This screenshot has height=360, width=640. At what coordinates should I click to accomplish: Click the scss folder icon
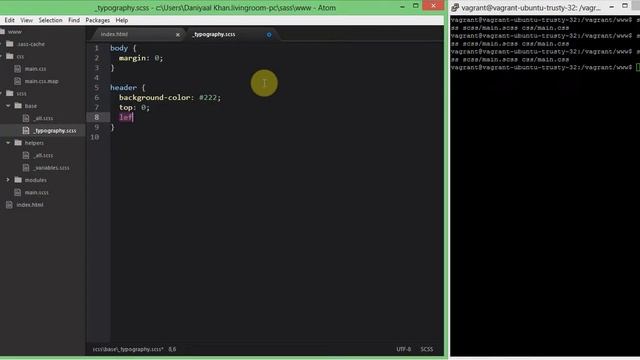pos(10,93)
